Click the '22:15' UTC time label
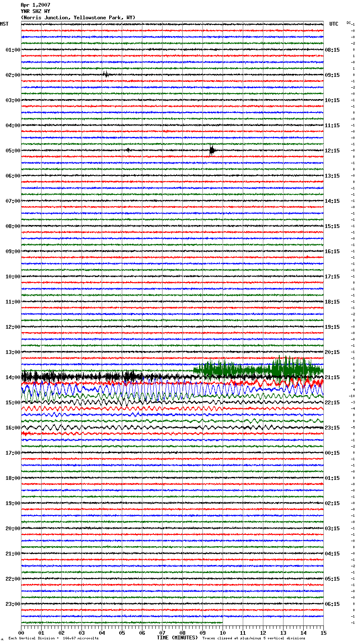Image resolution: width=357 pixels, height=644 pixels. 332,403
